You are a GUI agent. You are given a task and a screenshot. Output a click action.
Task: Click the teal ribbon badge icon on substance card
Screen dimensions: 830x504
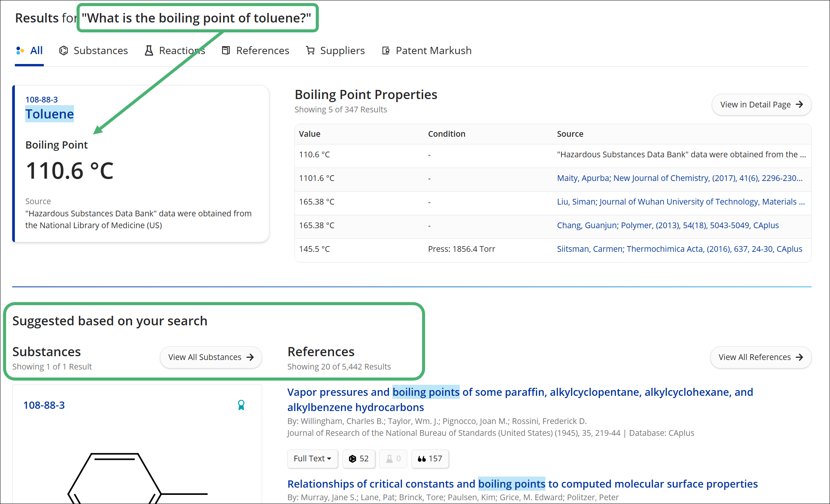pyautogui.click(x=241, y=405)
